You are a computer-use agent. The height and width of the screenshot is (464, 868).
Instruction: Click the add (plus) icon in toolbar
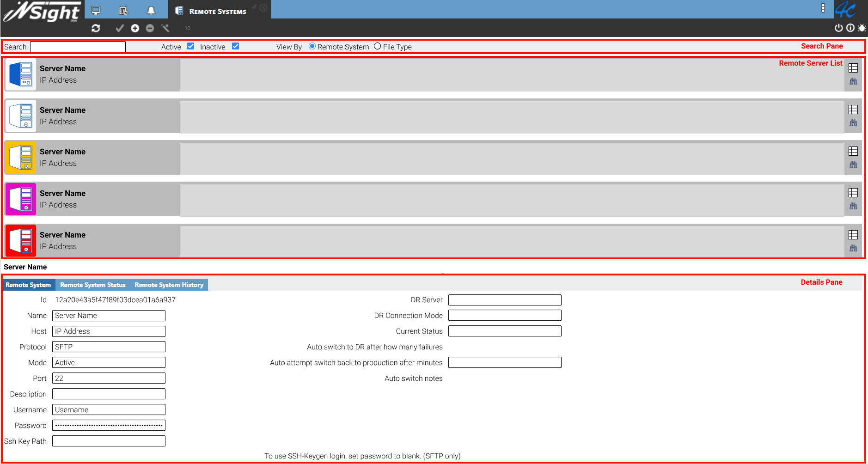(135, 28)
